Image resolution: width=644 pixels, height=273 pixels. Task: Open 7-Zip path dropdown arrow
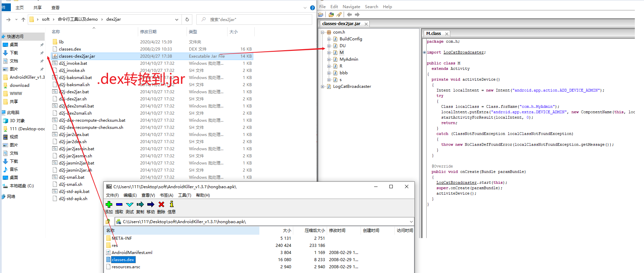411,221
